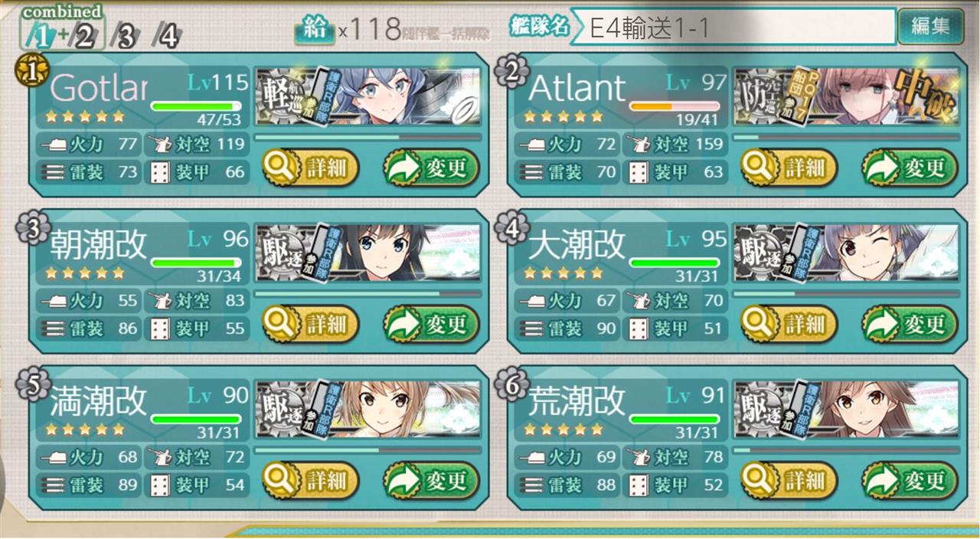This screenshot has width=980, height=539.
Task: Click the 給 resupply icon
Action: [315, 30]
